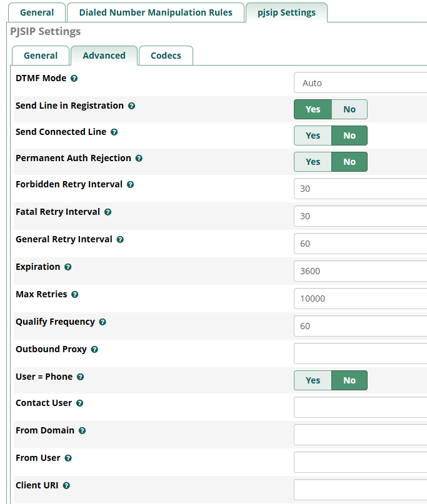Click the help icon next to DTMF Mode

pos(74,79)
